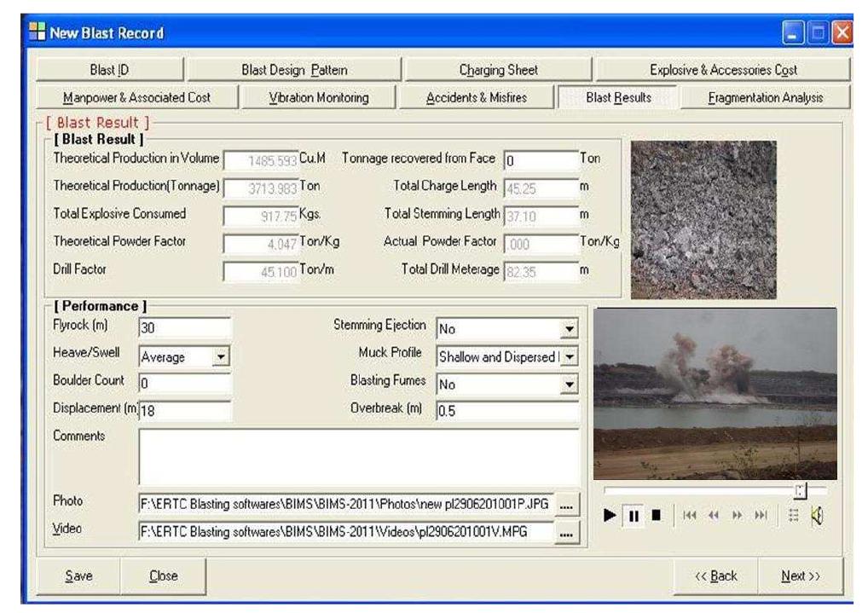Switch to the Blast ID tab
The width and height of the screenshot is (868, 613).
pos(110,70)
